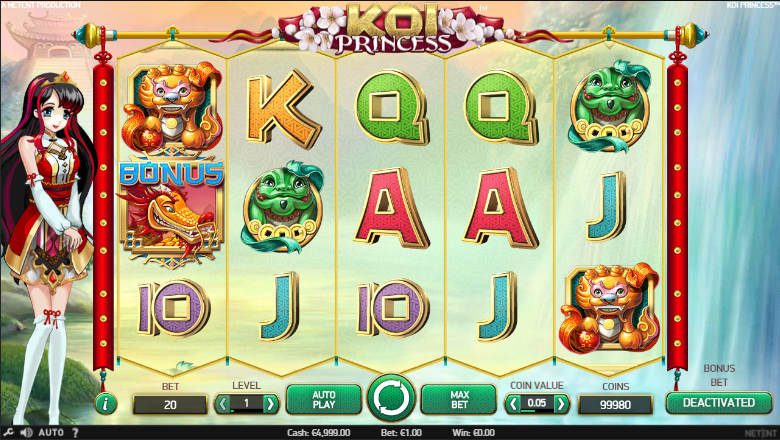Select the green frog symbol on reel five
The image size is (780, 440).
pos(609,106)
